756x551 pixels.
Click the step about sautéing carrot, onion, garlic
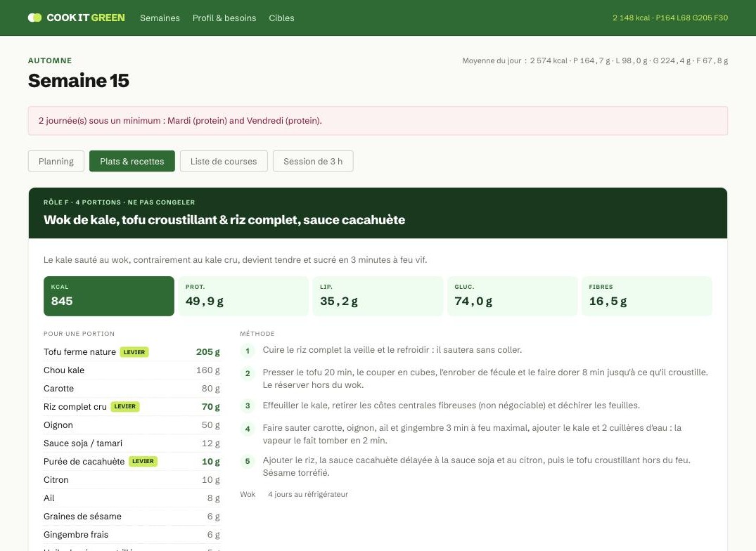pos(472,434)
